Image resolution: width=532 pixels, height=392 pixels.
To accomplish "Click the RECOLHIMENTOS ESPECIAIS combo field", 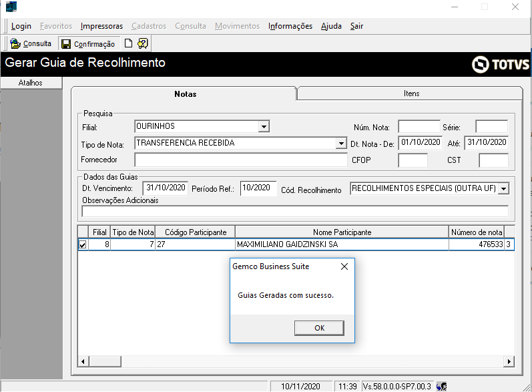I will (429, 188).
